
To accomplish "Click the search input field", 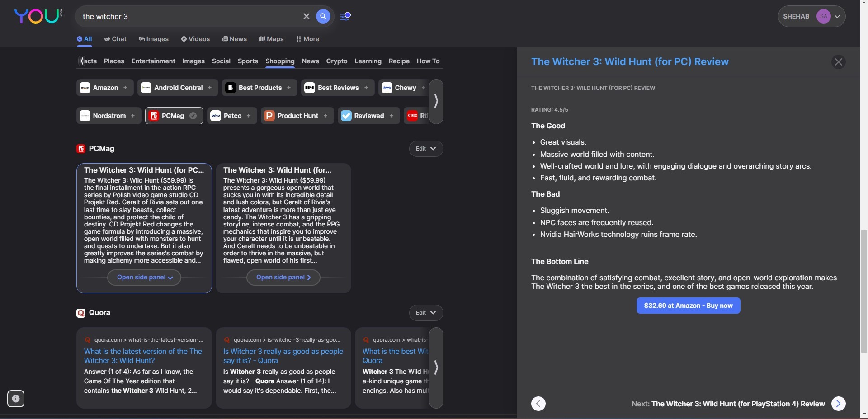I will pos(190,16).
